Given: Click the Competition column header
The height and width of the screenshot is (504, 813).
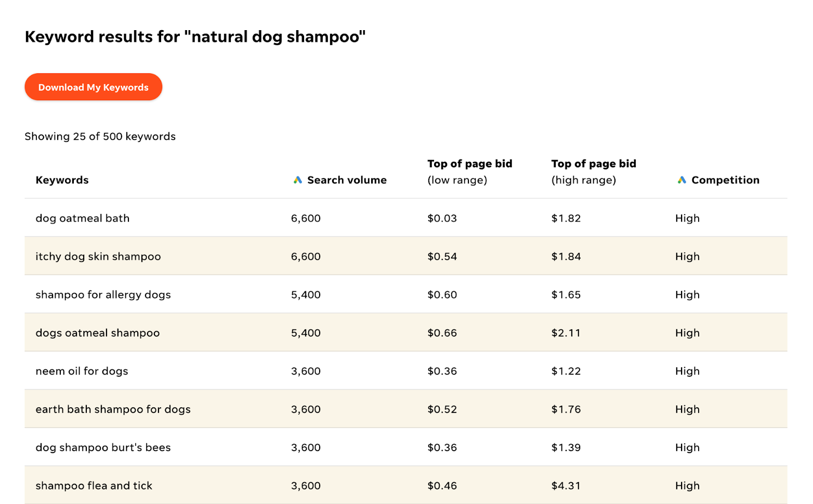Looking at the screenshot, I should point(725,180).
